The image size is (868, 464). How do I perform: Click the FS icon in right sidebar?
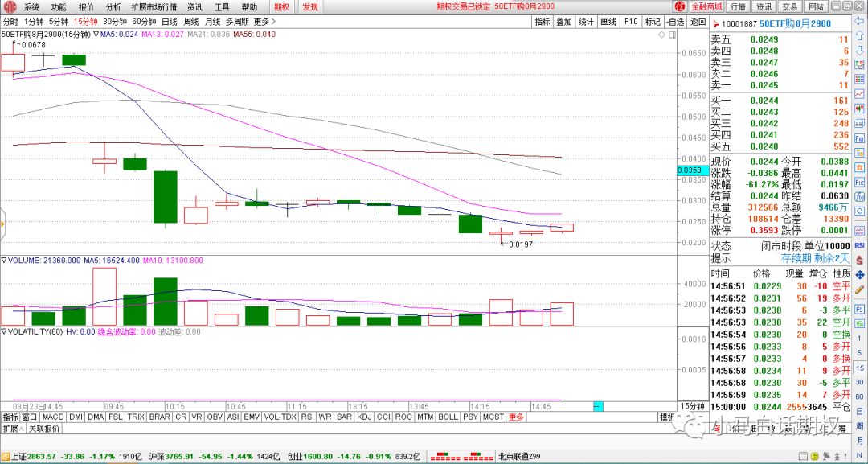point(860,309)
